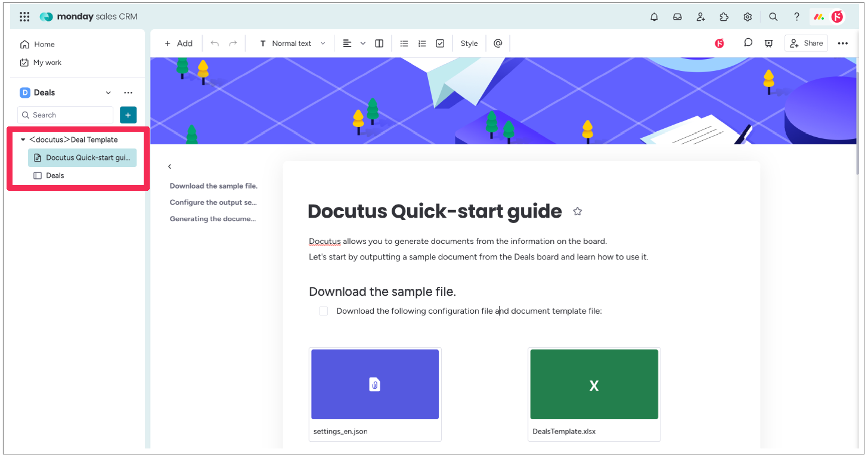
Task: Click the Add button in toolbar
Action: tap(178, 44)
